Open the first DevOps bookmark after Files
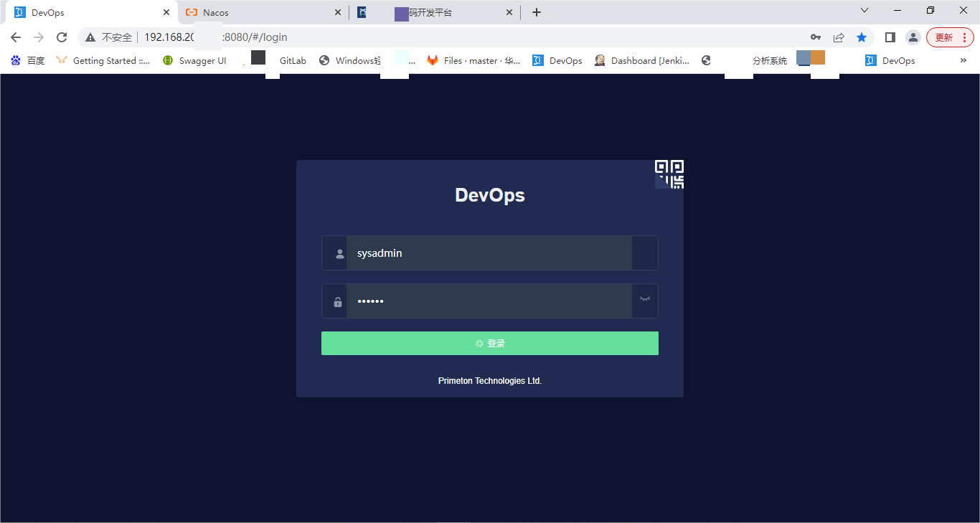The image size is (980, 523). point(557,61)
